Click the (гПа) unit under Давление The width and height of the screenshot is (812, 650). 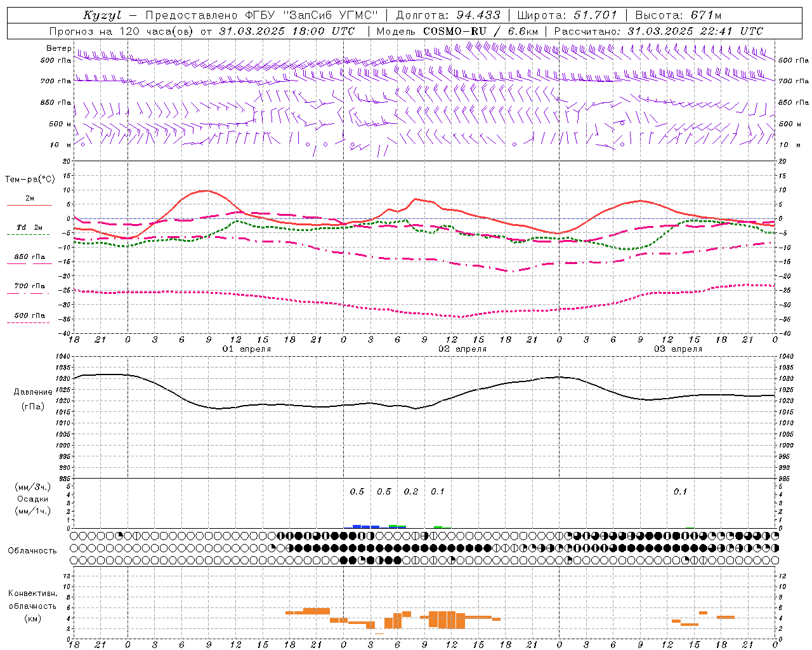click(32, 406)
